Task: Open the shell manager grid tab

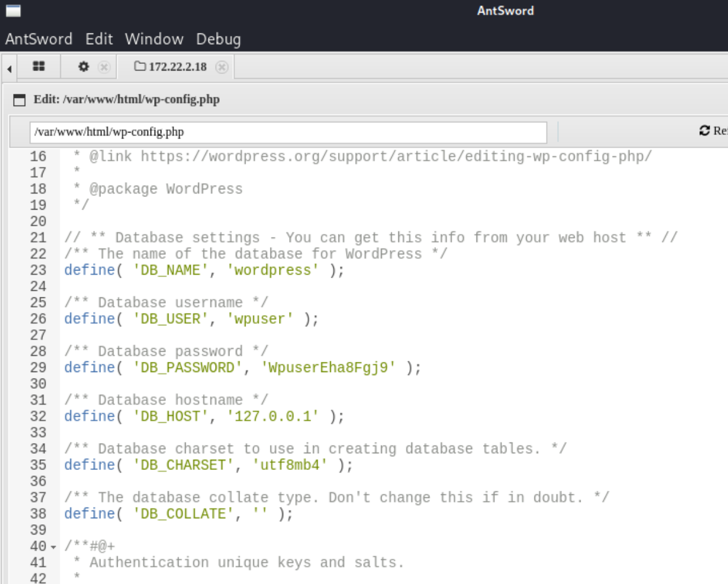Action: (x=39, y=67)
